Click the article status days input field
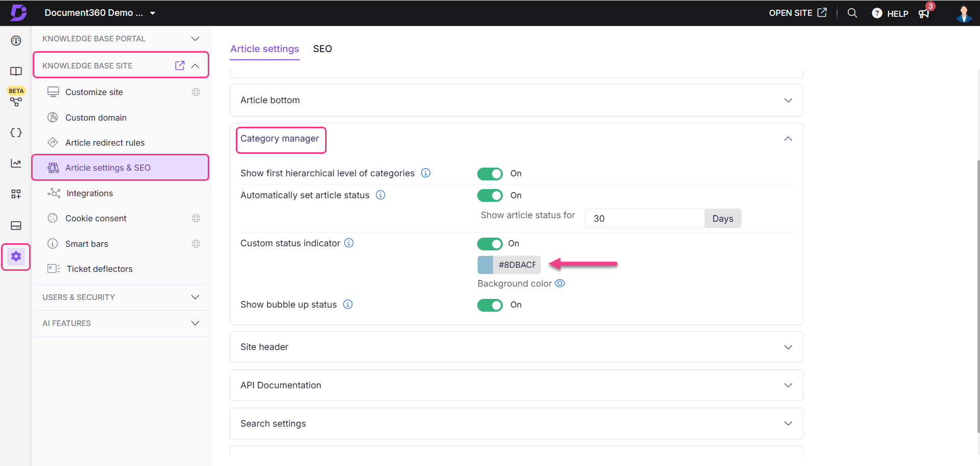 [x=645, y=218]
